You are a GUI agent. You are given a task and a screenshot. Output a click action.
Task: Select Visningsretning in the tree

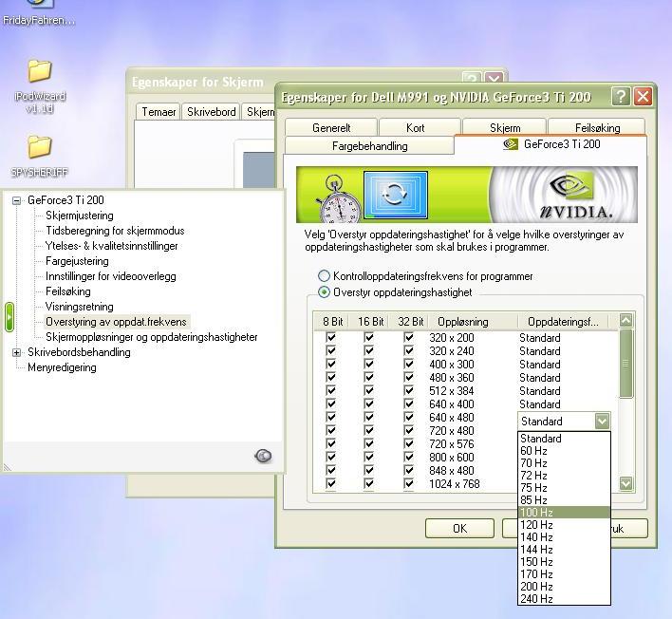coord(80,307)
